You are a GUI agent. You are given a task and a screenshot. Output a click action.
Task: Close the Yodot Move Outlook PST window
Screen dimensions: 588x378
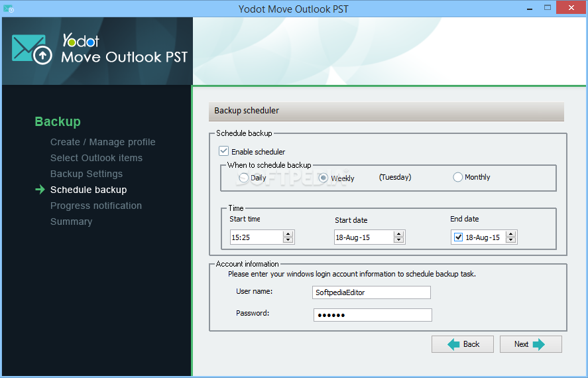[571, 7]
